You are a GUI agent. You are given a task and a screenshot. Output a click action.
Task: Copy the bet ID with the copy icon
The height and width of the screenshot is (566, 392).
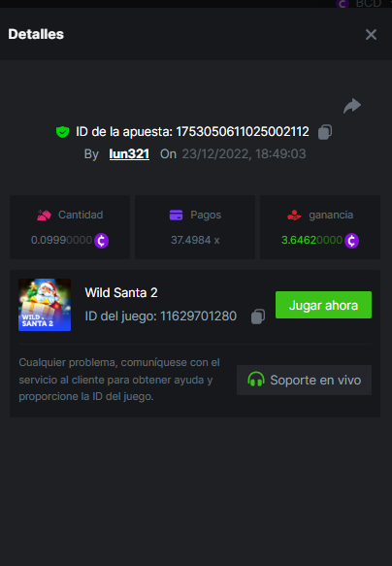pos(325,132)
